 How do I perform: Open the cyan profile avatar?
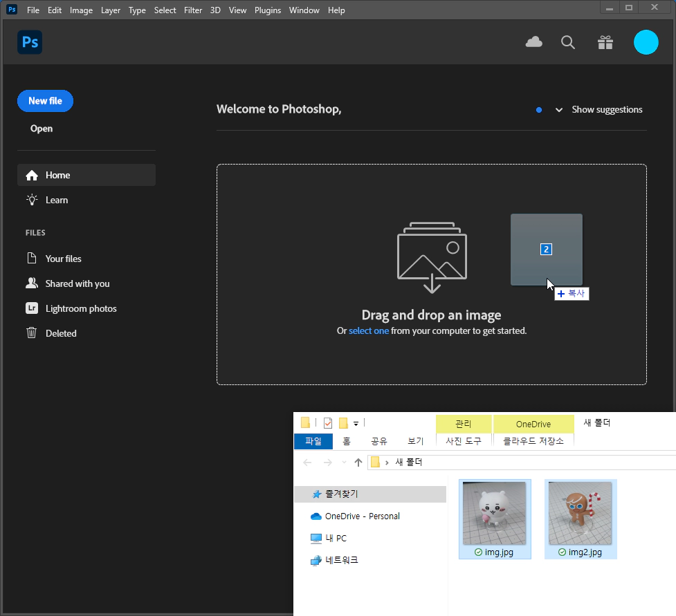point(646,42)
